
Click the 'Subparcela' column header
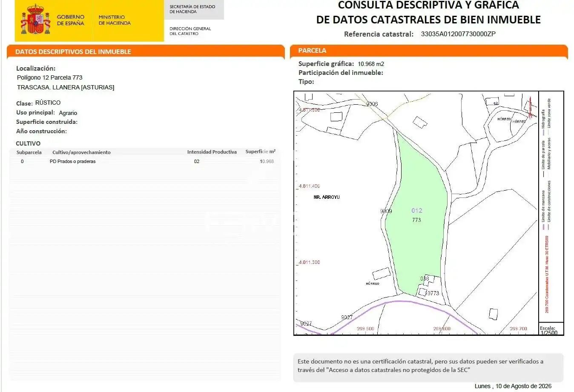pyautogui.click(x=29, y=152)
